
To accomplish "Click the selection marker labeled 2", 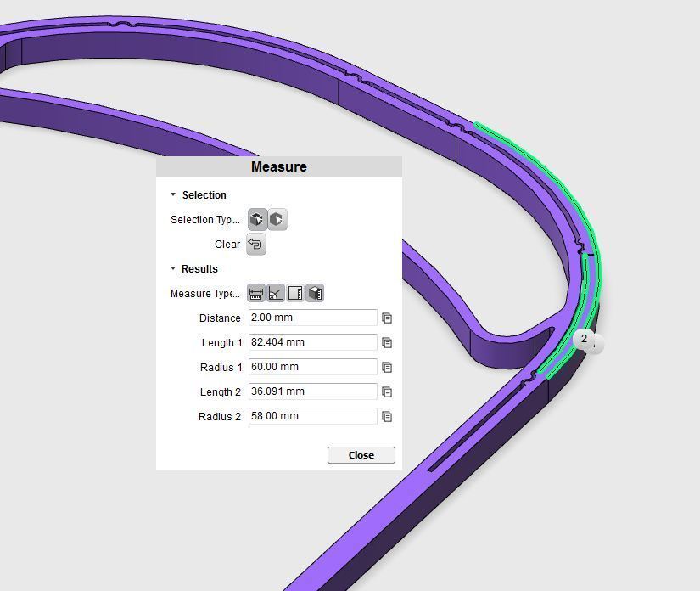I will coord(585,339).
